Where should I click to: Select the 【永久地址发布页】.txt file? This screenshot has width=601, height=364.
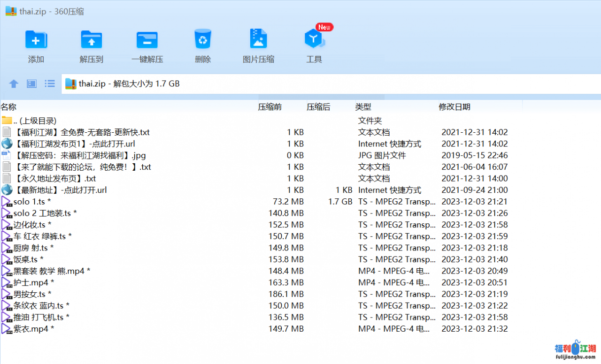pyautogui.click(x=54, y=178)
